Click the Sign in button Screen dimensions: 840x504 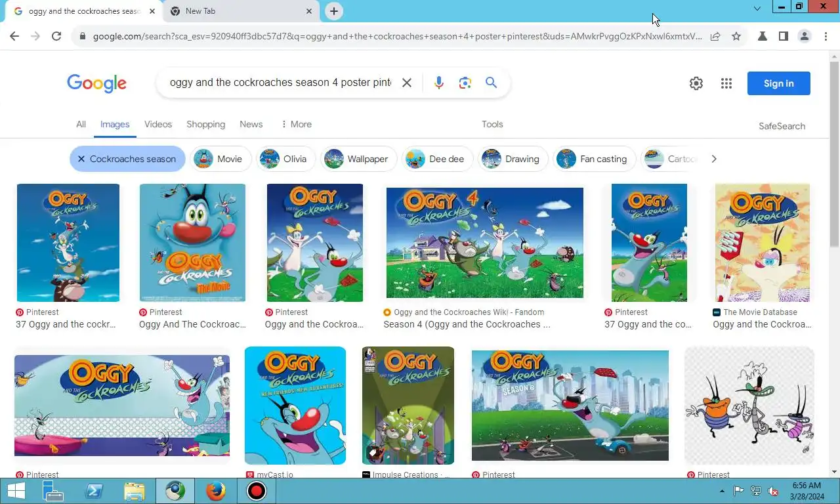tap(779, 83)
